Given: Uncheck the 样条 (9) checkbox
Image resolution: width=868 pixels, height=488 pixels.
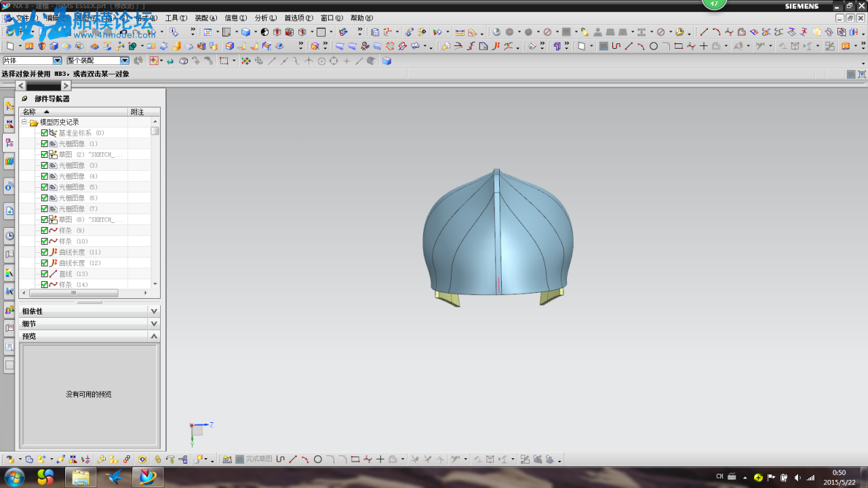Looking at the screenshot, I should coord(45,230).
